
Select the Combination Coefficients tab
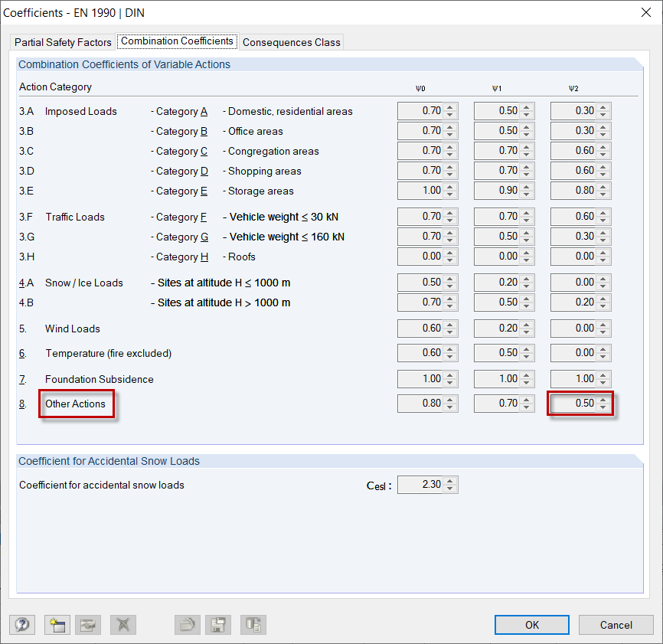point(177,41)
